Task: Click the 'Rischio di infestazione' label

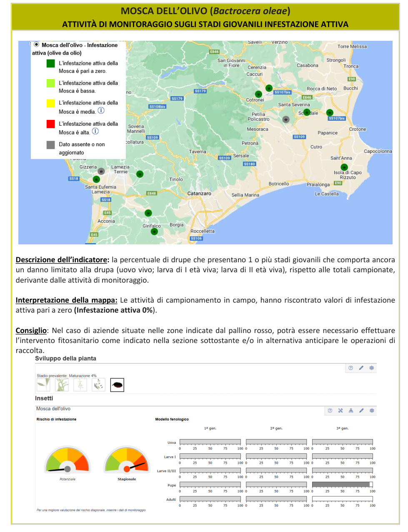Action: (x=57, y=419)
